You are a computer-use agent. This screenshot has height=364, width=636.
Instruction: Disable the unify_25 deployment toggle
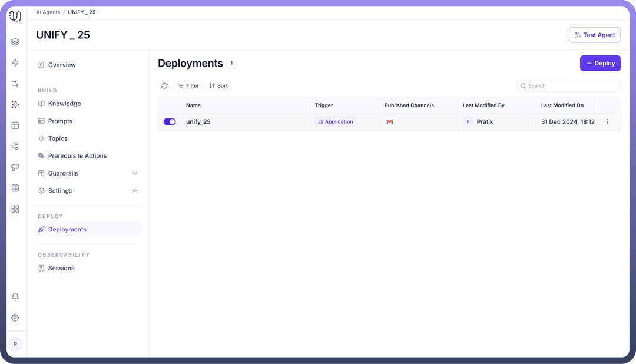coord(170,122)
